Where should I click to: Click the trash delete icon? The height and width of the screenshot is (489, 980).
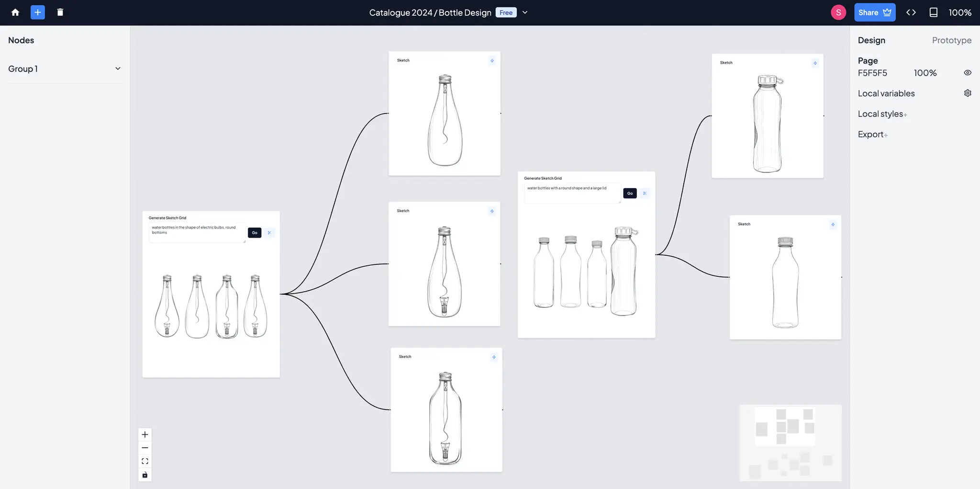click(x=60, y=12)
